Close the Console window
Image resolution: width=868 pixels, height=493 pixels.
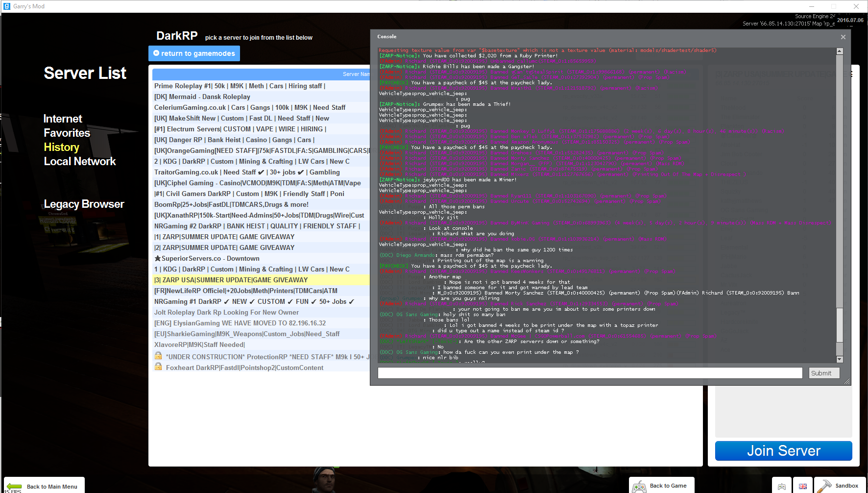(x=843, y=37)
